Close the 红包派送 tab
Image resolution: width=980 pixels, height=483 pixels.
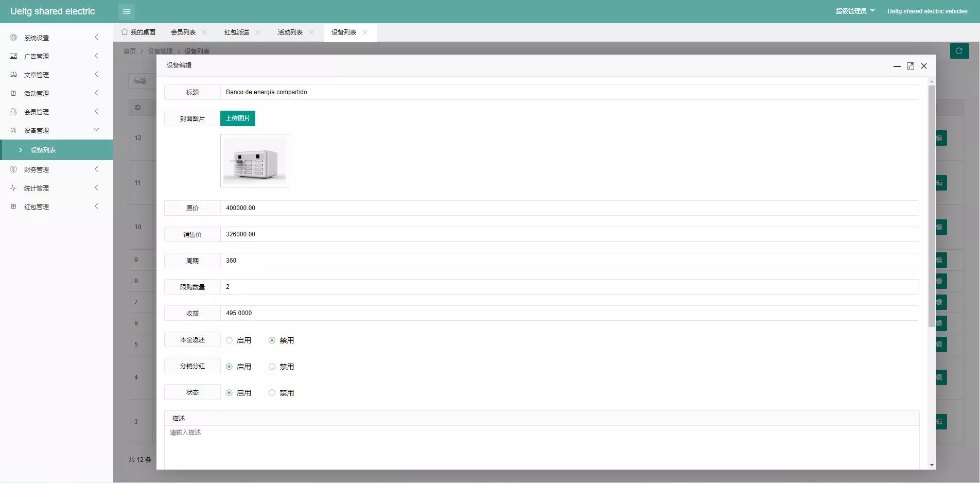tap(258, 32)
